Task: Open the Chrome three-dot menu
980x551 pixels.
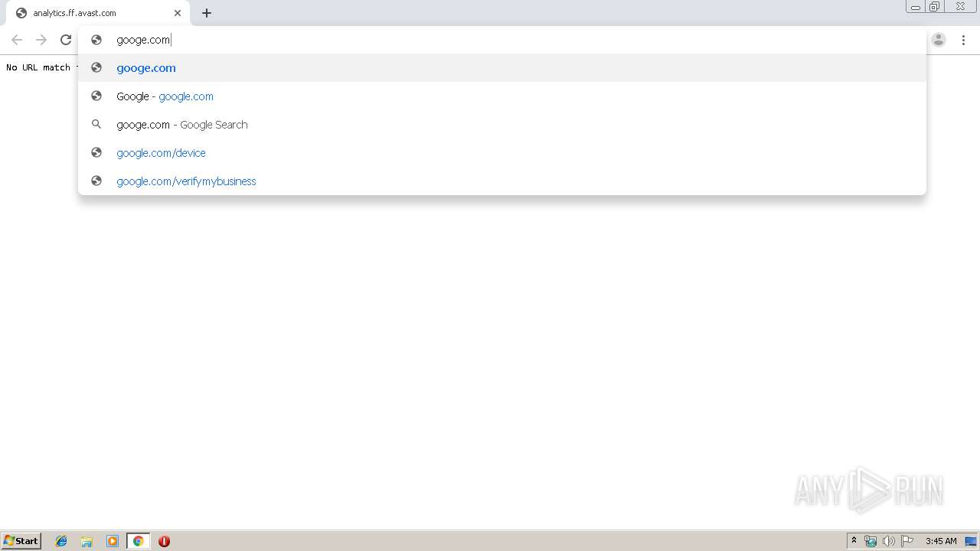Action: pyautogui.click(x=963, y=40)
